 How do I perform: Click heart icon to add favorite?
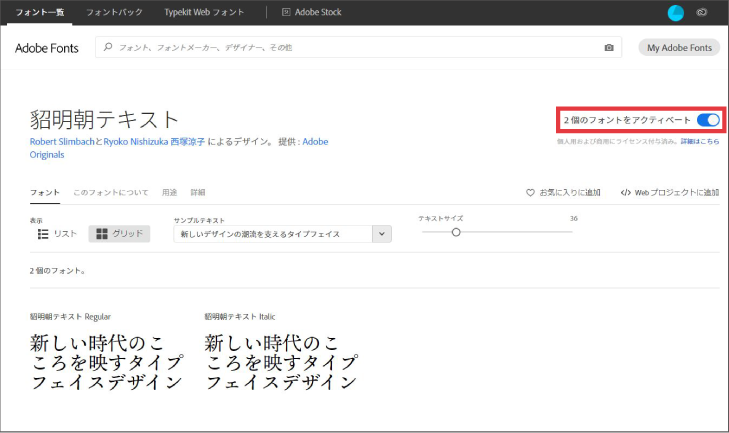point(530,193)
